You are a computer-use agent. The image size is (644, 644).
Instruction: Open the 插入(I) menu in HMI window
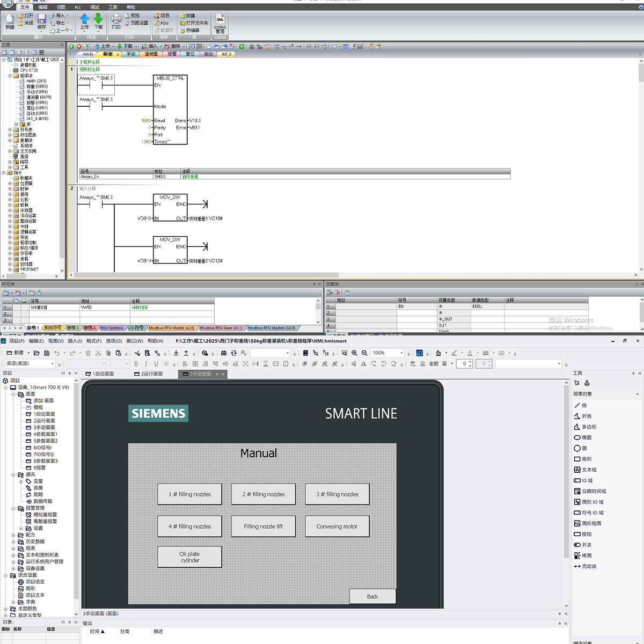click(x=75, y=341)
